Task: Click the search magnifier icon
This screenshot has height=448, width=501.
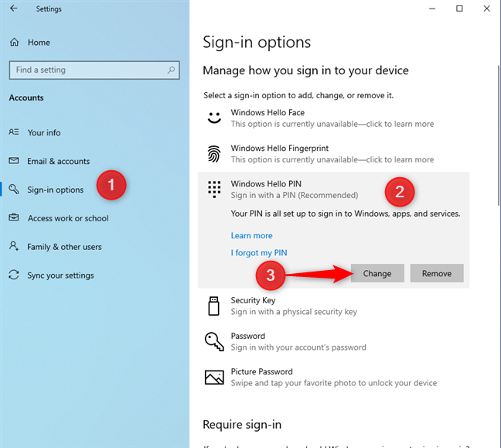Action: point(172,70)
